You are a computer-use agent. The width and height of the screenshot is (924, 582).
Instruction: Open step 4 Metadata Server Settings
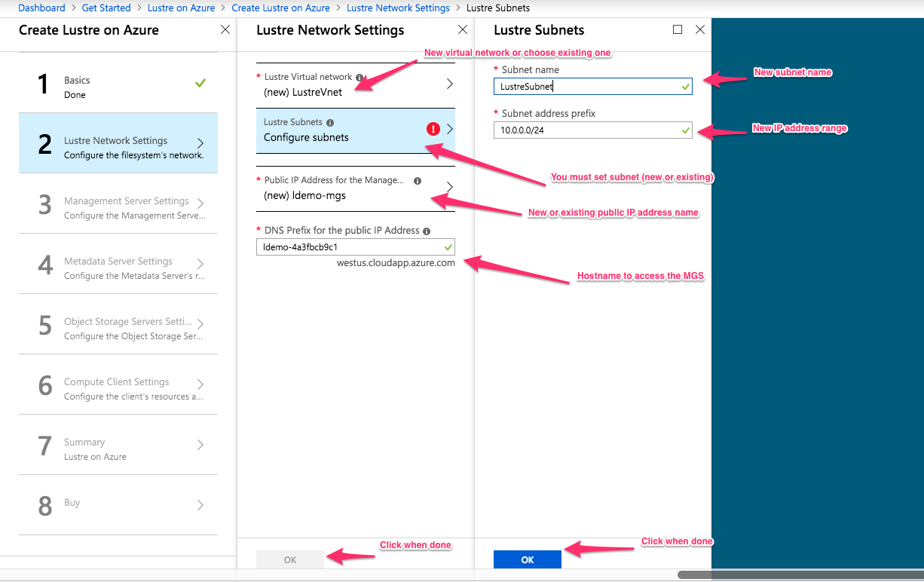(118, 264)
